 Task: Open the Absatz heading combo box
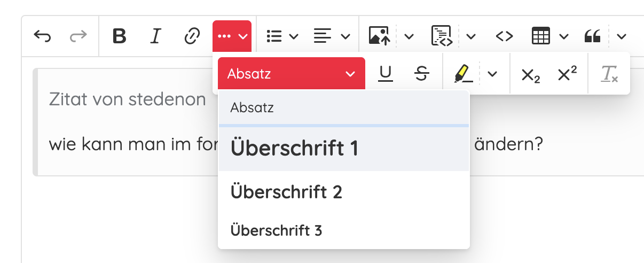(292, 74)
